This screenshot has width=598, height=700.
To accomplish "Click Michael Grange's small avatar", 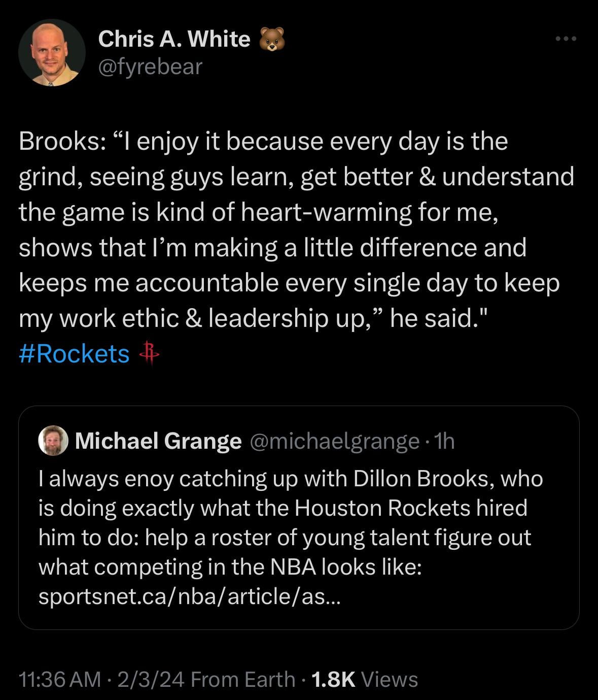I will 53,441.
